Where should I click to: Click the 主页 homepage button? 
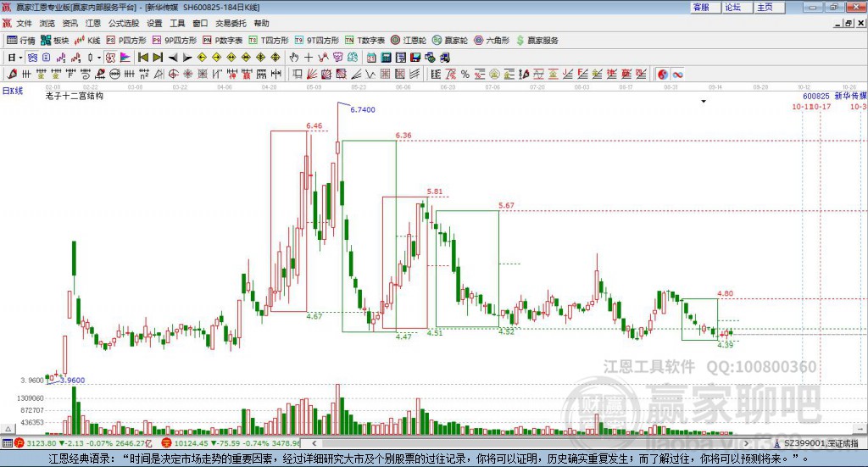click(769, 8)
